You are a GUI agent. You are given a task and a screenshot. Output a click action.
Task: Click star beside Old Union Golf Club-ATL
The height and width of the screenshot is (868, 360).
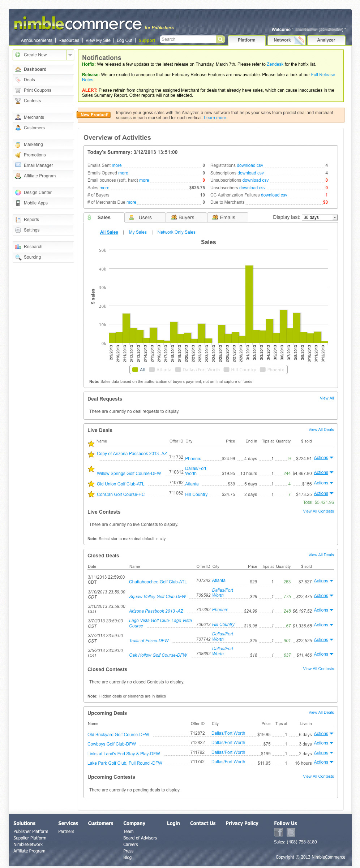pos(91,484)
